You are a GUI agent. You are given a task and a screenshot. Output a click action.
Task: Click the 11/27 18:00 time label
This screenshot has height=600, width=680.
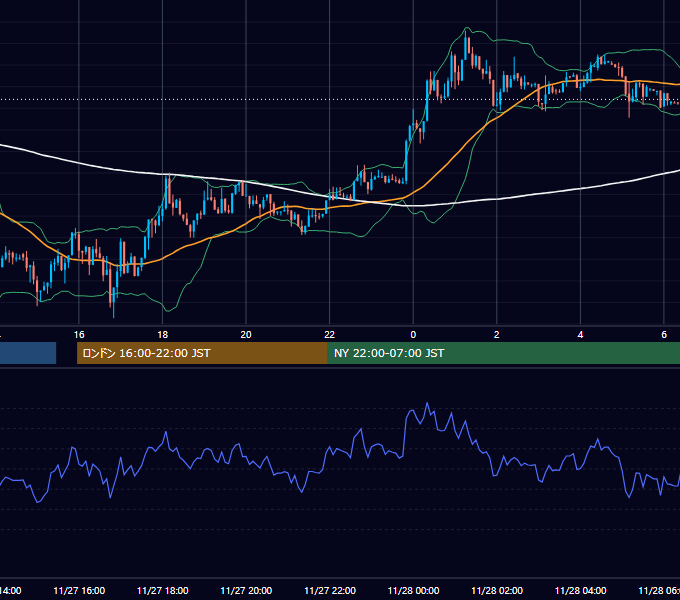[x=163, y=590]
